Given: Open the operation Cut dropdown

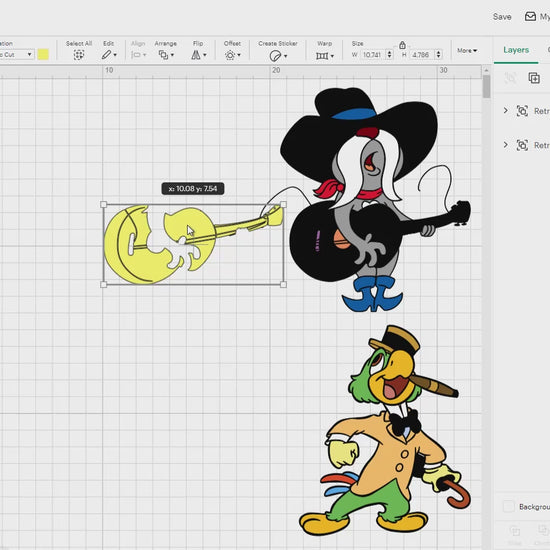Looking at the screenshot, I should tap(16, 54).
